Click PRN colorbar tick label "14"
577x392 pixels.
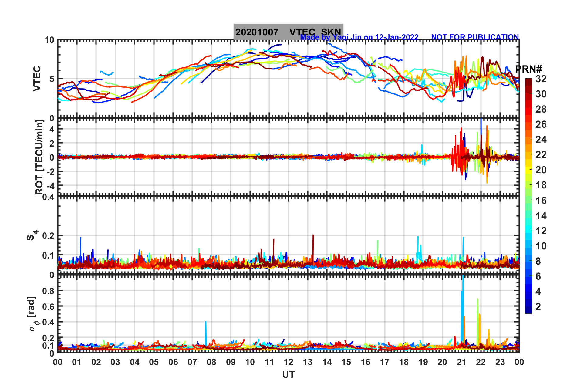(541, 216)
